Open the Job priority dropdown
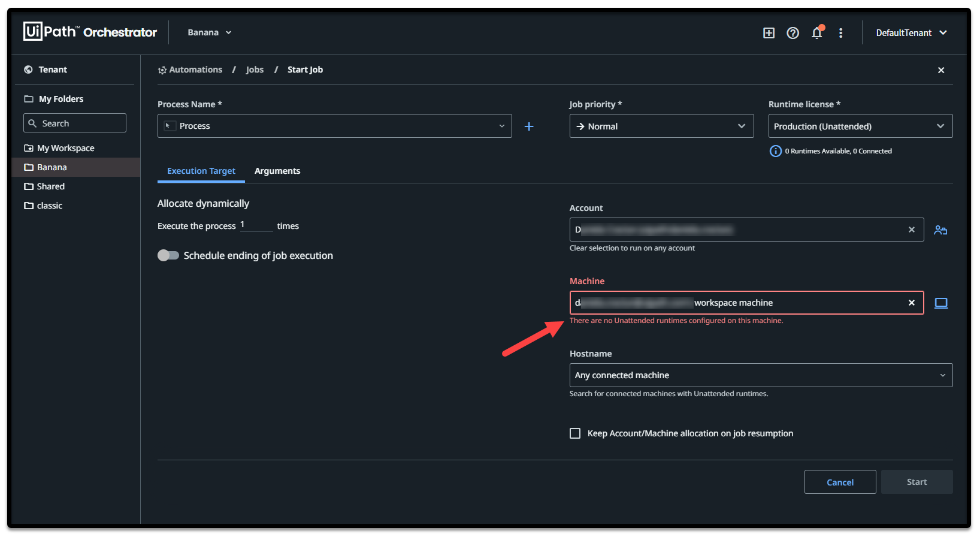 (661, 126)
